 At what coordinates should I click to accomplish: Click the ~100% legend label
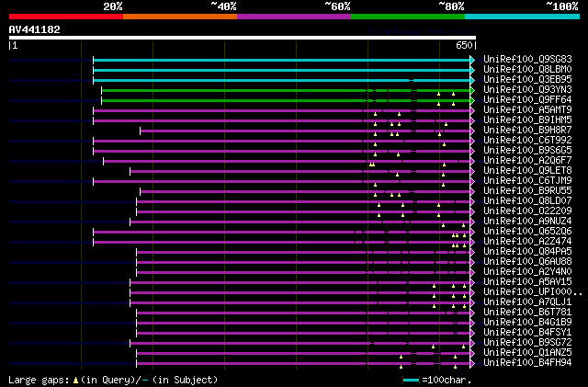pos(562,6)
